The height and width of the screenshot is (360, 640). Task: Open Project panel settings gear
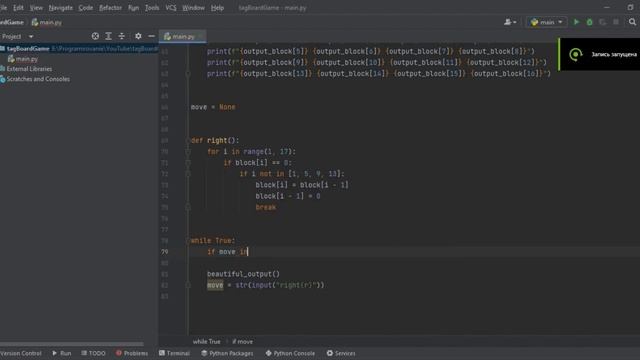pos(138,36)
